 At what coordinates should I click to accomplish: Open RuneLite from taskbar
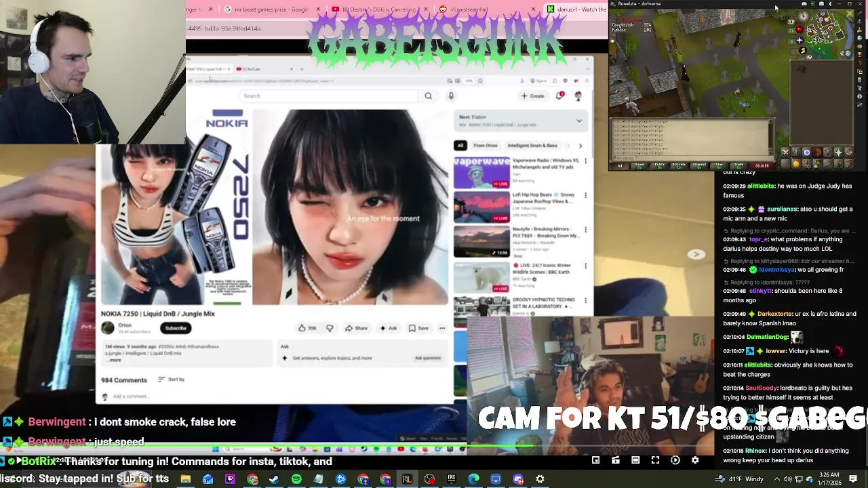coord(407,479)
